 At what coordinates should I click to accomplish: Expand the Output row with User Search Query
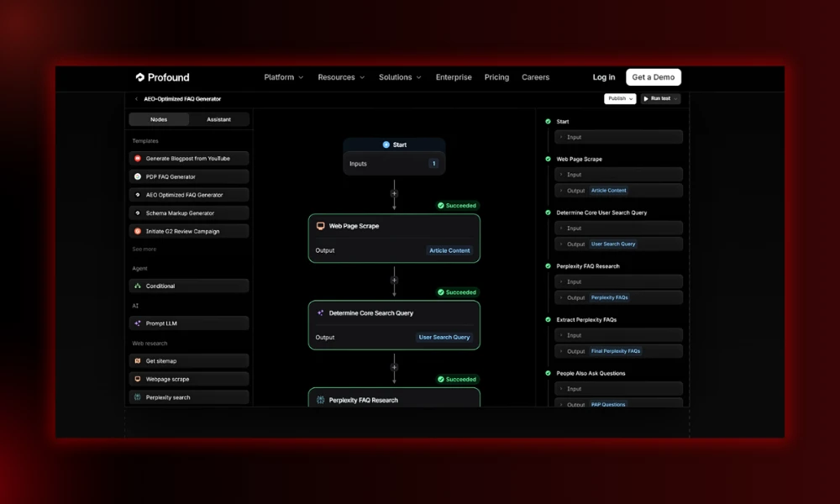pyautogui.click(x=619, y=244)
